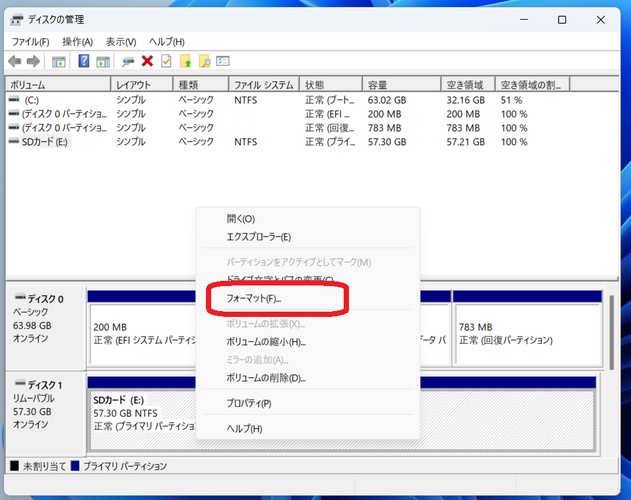The image size is (631, 500).
Task: Open the 操作(A) menu
Action: tap(78, 42)
